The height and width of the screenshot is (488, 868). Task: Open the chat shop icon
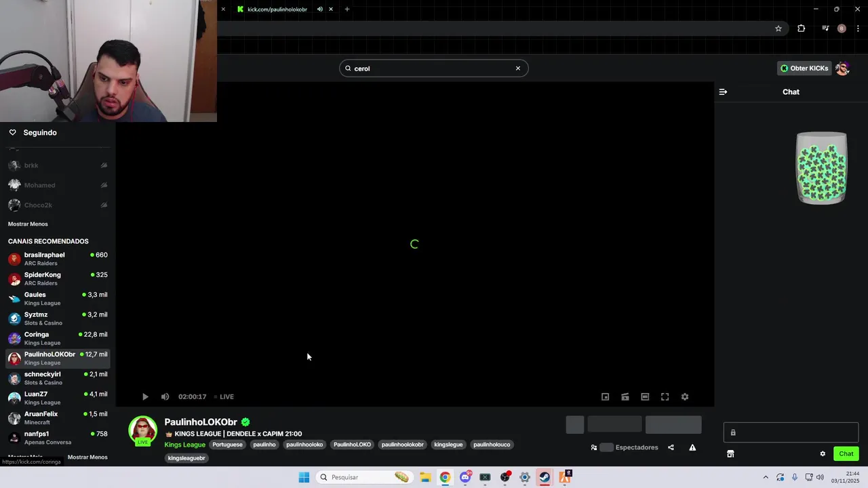[x=730, y=454]
